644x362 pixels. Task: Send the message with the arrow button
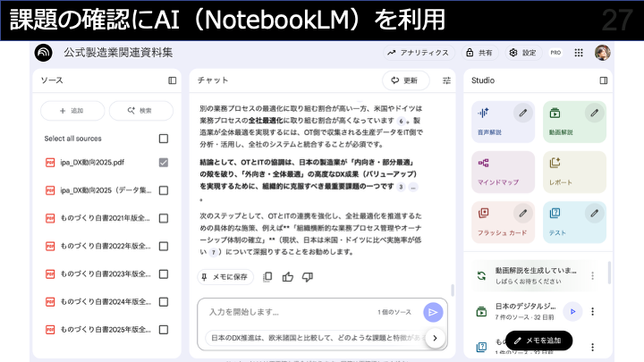click(x=433, y=312)
